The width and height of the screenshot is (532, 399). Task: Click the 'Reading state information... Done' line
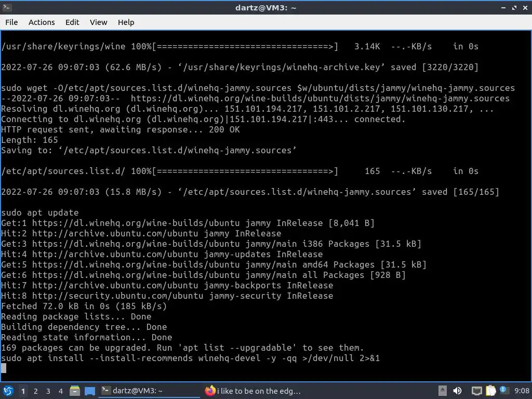click(87, 338)
